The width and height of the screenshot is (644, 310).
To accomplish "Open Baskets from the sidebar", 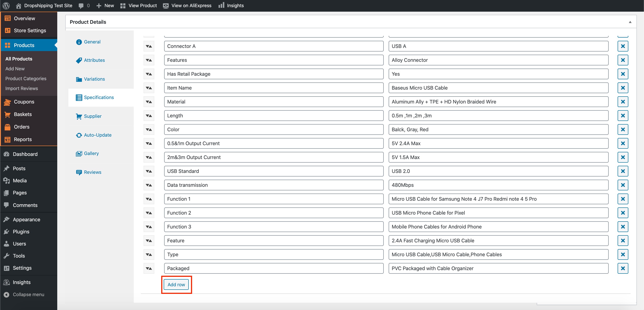I will pos(23,114).
